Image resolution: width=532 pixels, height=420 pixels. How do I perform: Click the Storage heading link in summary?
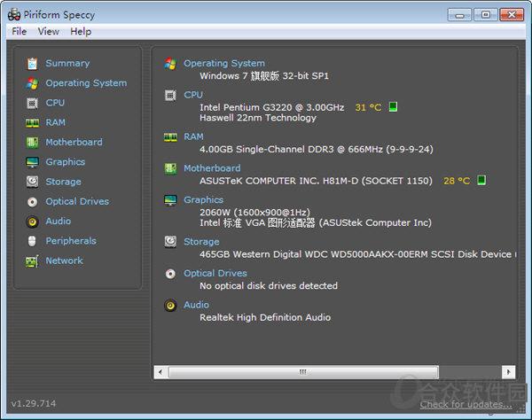[201, 242]
